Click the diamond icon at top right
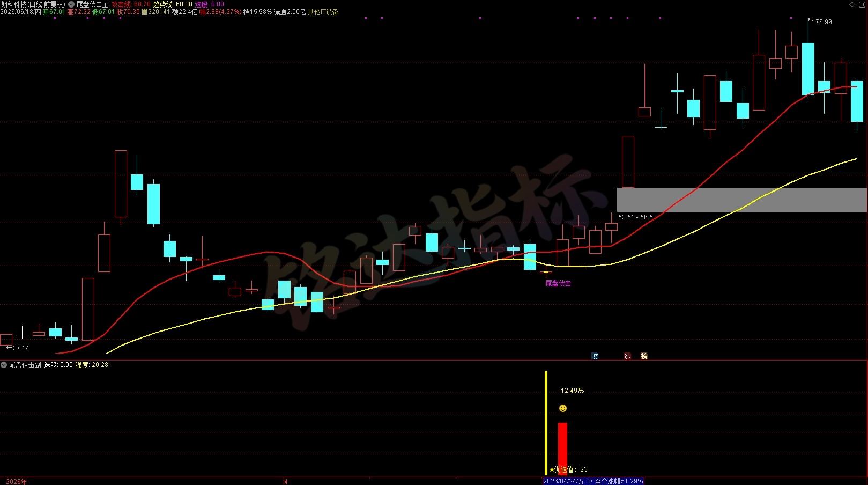The height and width of the screenshot is (485, 868). 852,4
